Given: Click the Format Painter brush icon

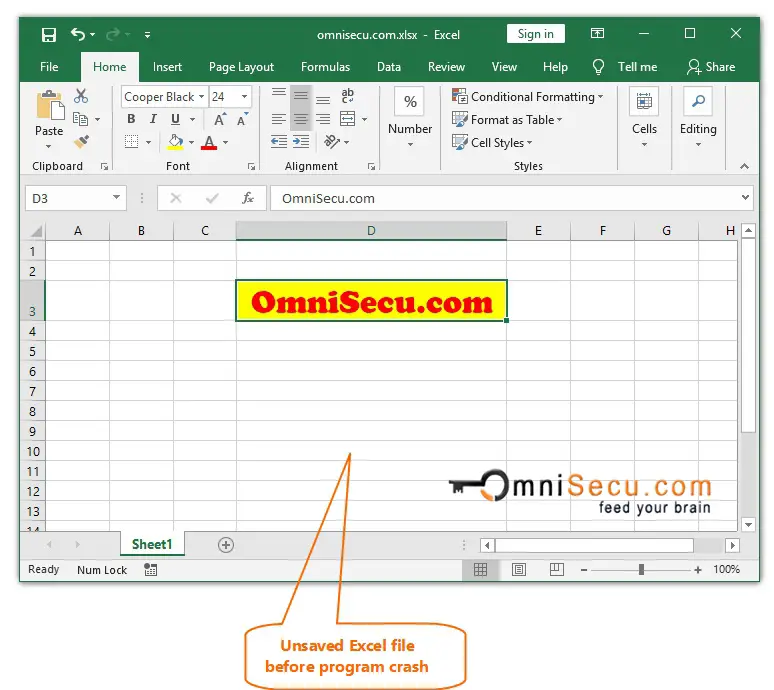Looking at the screenshot, I should pos(81,142).
